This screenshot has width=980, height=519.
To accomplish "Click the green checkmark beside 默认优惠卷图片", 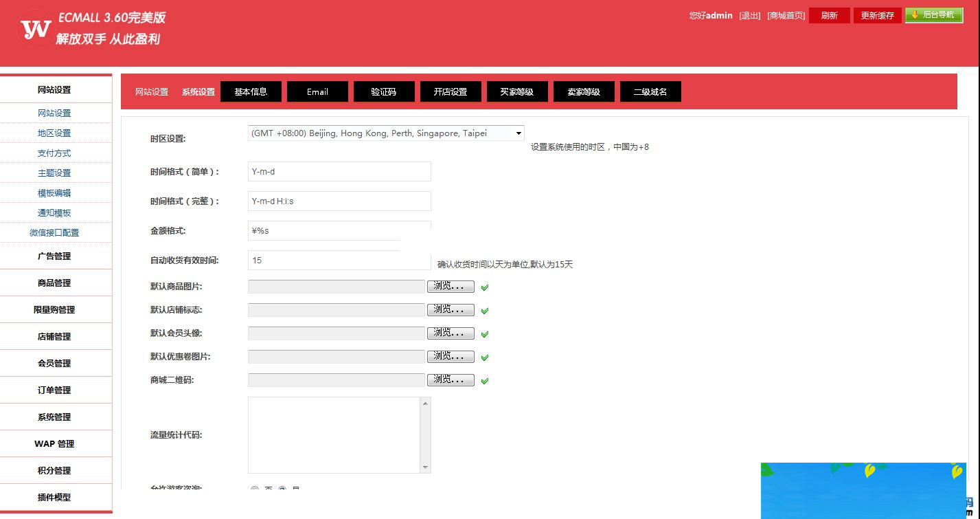I will coord(484,357).
